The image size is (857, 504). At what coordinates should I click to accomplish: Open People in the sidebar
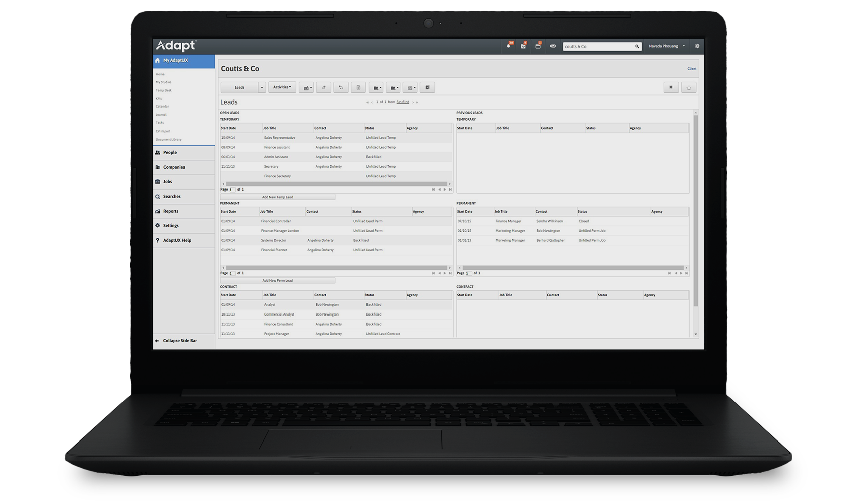184,152
